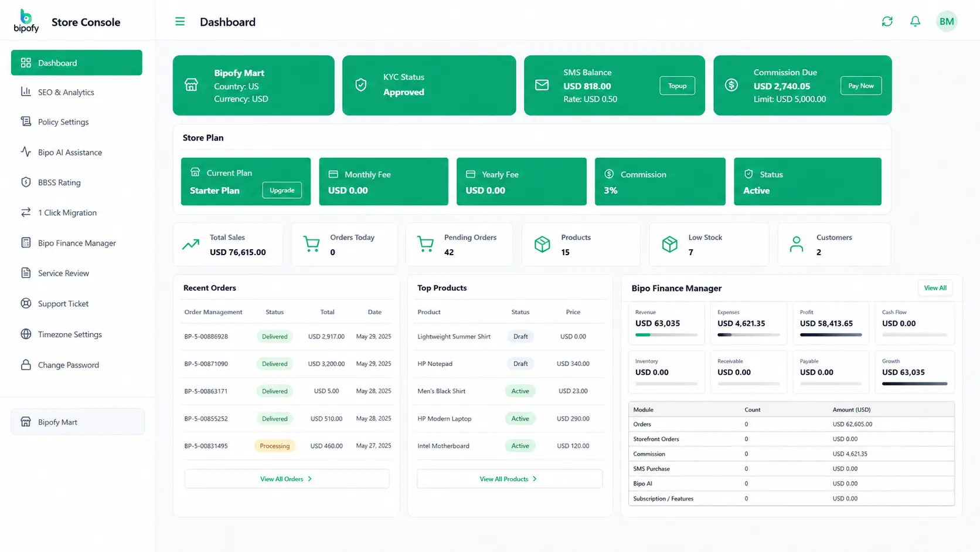
Task: Click the refresh icon in top bar
Action: [x=887, y=22]
